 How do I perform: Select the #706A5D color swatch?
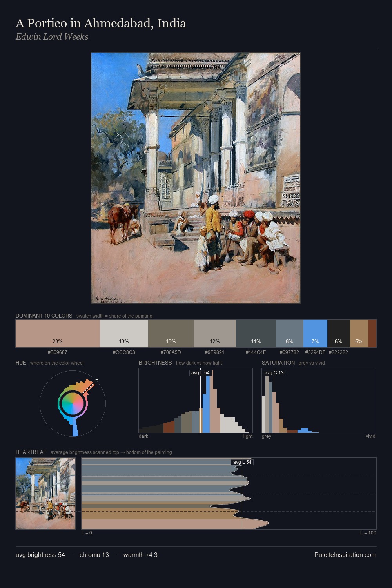pyautogui.click(x=171, y=334)
